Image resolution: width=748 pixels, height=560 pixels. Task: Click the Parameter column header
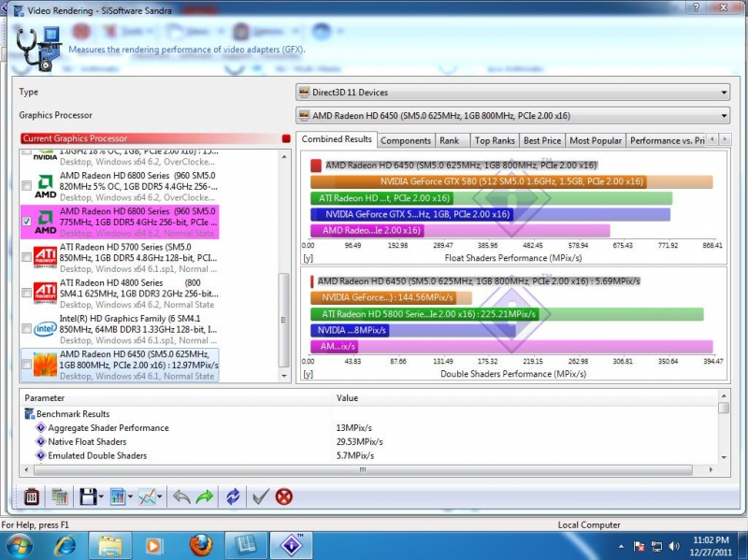pos(176,398)
